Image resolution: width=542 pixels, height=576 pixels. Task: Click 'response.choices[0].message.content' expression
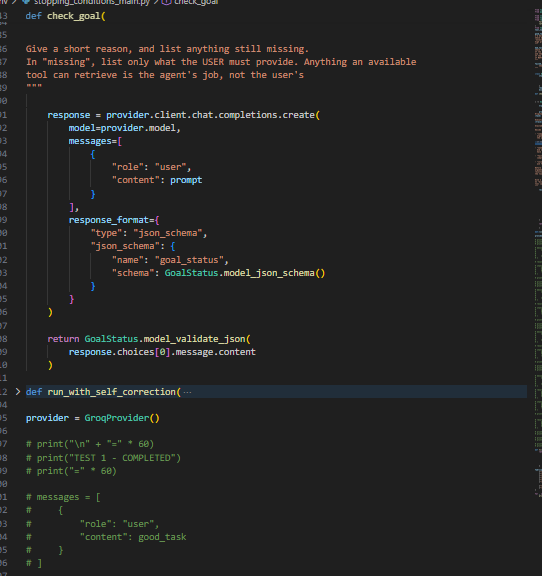(162, 352)
